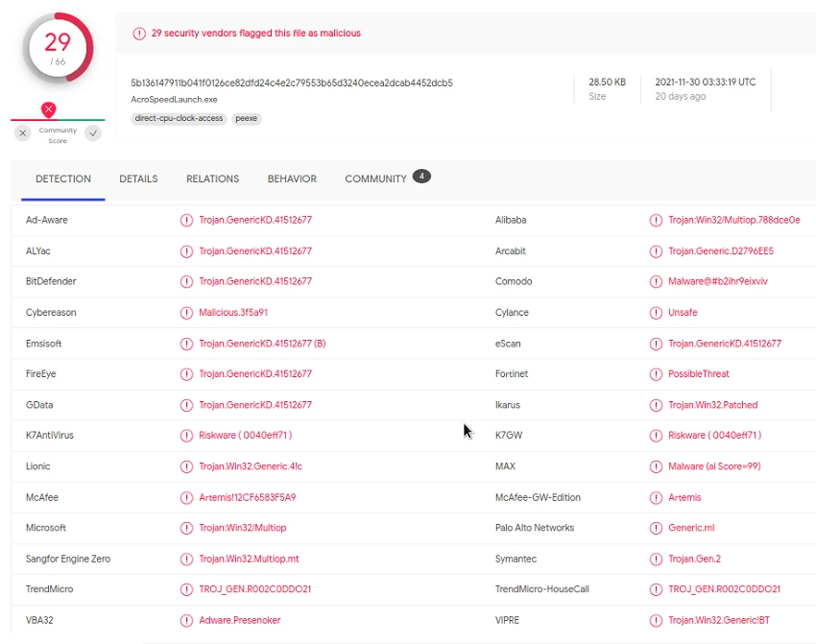Image resolution: width=816 pixels, height=644 pixels.
Task: Click the alert icon in the Microsoft row
Action: [186, 528]
